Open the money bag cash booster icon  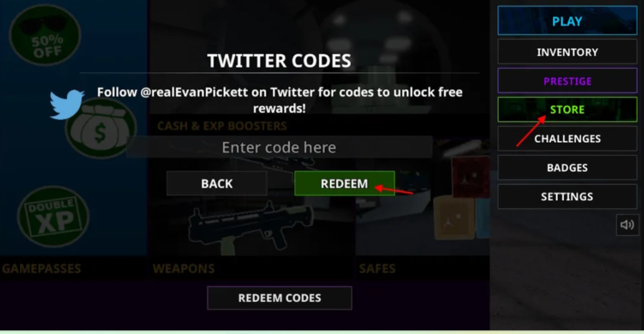(101, 128)
